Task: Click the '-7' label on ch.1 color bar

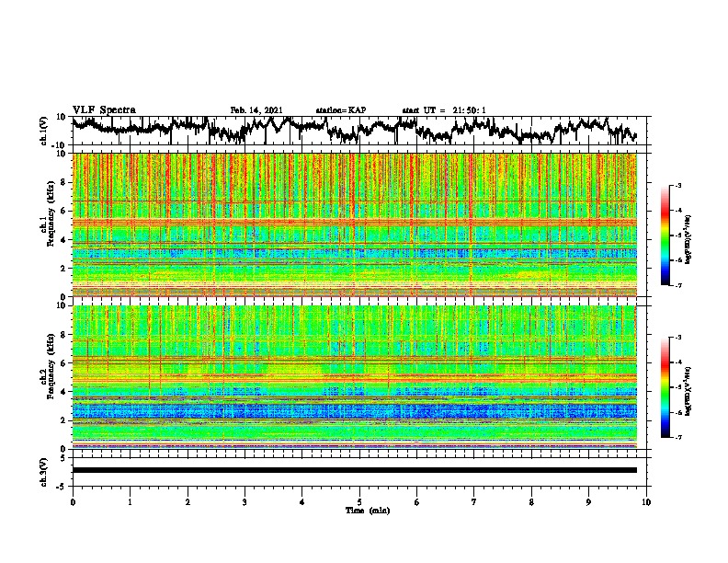Action: tap(677, 285)
